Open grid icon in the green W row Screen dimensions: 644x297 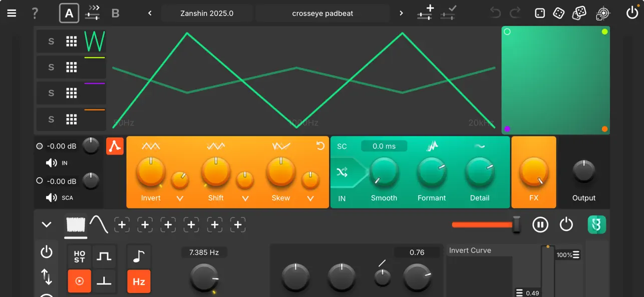[72, 41]
